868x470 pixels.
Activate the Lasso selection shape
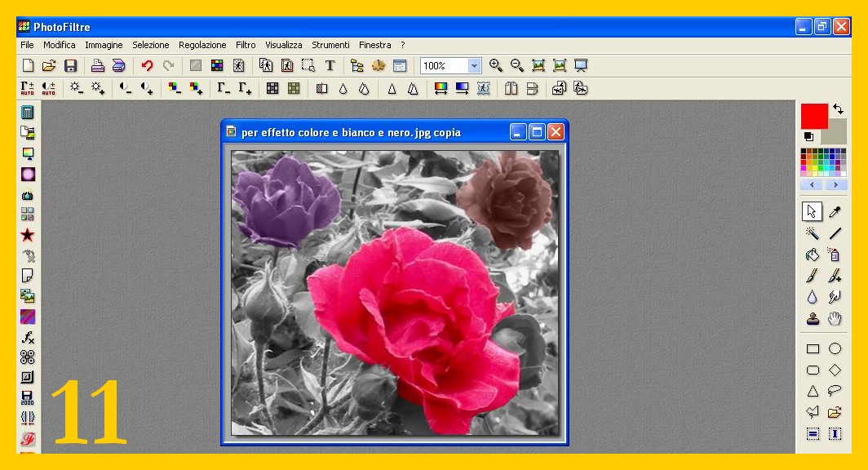[x=835, y=391]
